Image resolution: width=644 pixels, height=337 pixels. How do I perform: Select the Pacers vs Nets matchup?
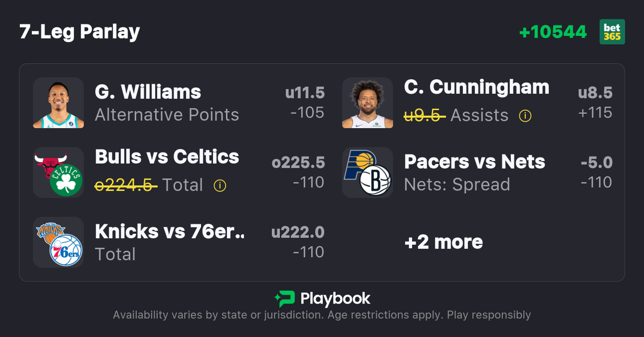(474, 162)
